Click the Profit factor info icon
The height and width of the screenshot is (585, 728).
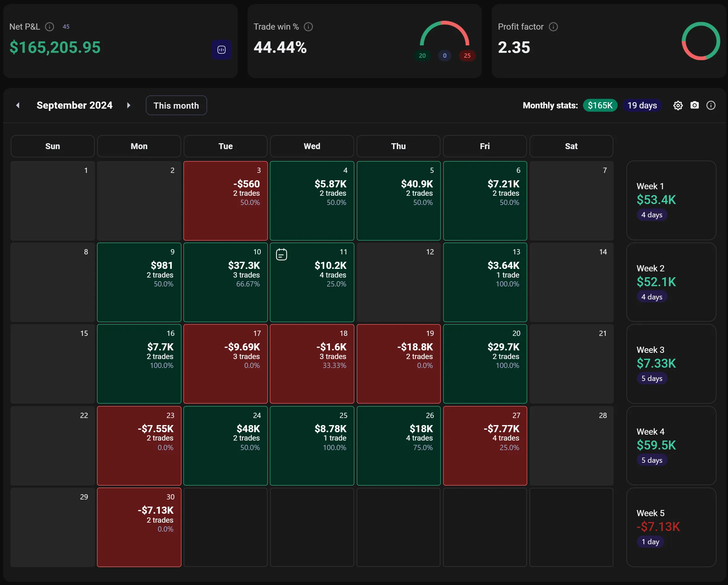[x=553, y=27]
